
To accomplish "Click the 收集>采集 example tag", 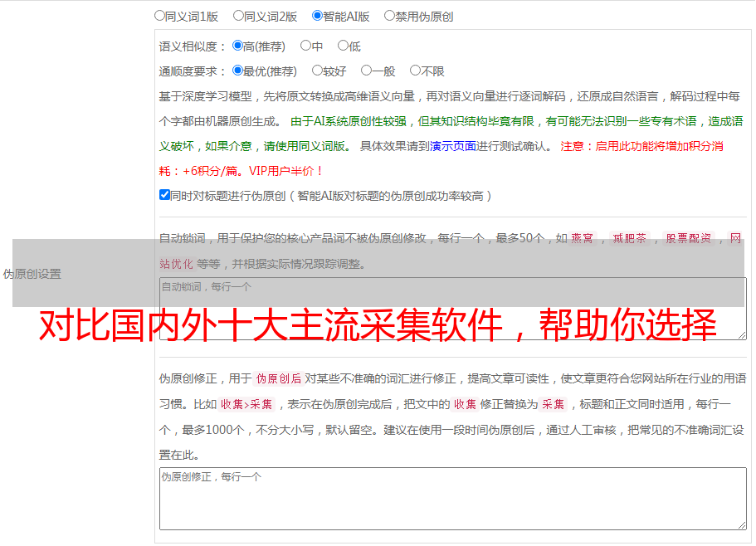I will pyautogui.click(x=246, y=405).
